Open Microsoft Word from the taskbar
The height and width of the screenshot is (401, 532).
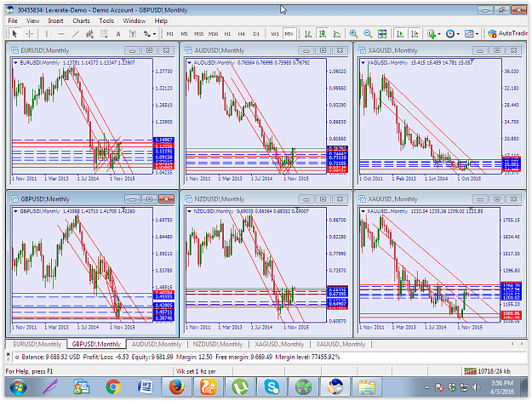coord(145,387)
